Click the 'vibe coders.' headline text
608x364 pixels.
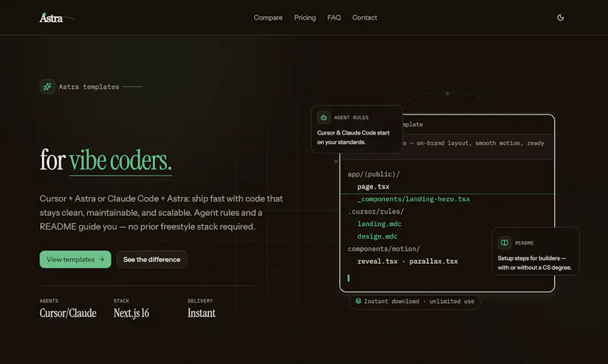pyautogui.click(x=121, y=160)
